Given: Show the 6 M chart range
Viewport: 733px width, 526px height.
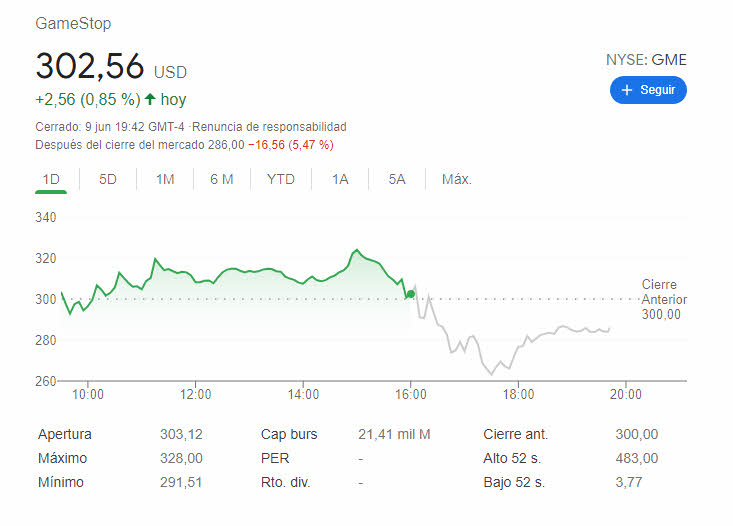Looking at the screenshot, I should tap(222, 179).
